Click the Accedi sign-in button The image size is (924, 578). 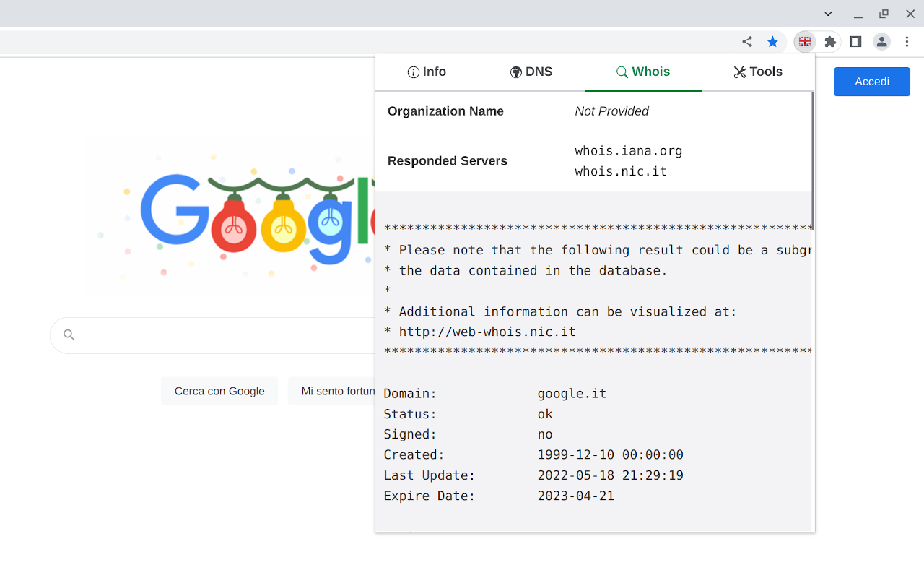coord(872,82)
